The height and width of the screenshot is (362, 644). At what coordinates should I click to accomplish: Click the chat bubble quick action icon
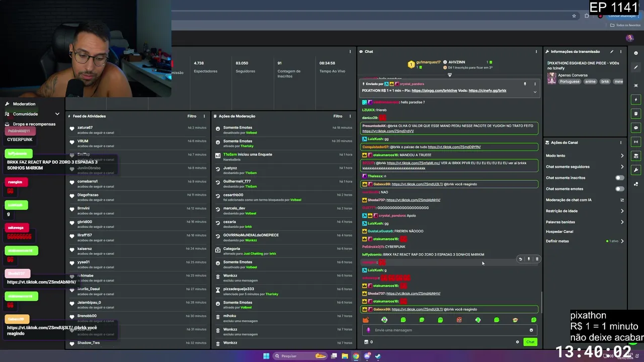pos(636,128)
